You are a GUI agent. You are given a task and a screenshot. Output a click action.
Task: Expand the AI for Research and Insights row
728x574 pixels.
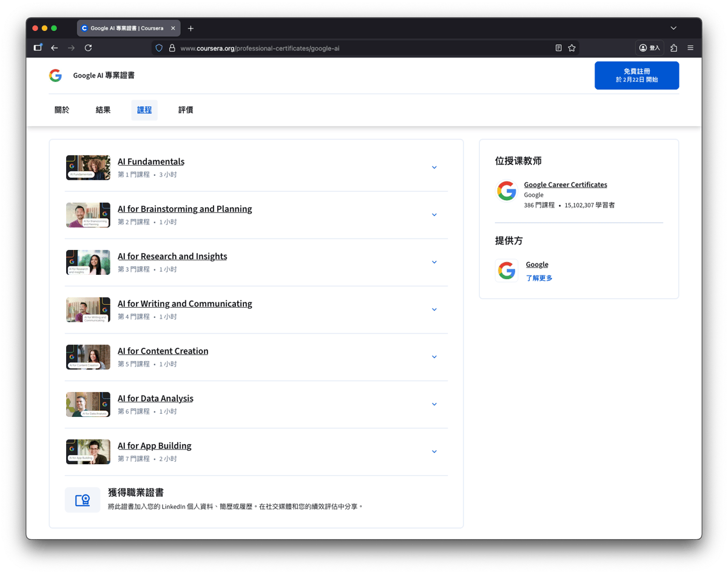pyautogui.click(x=434, y=262)
